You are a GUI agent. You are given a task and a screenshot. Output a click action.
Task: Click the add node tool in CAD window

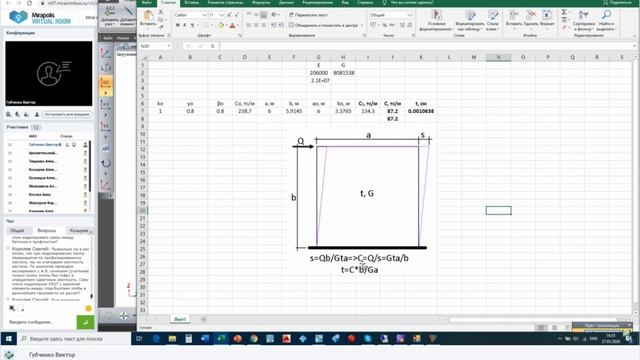[109, 16]
